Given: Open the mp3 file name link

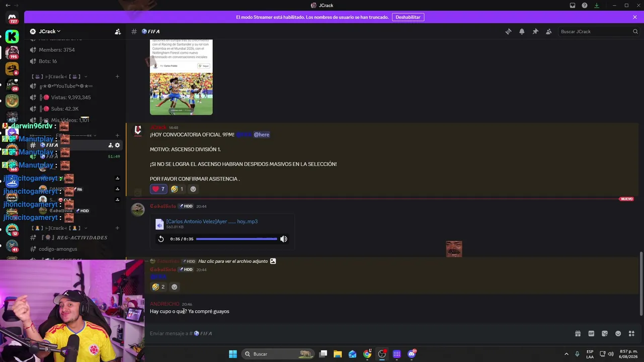Looking at the screenshot, I should [x=212, y=221].
